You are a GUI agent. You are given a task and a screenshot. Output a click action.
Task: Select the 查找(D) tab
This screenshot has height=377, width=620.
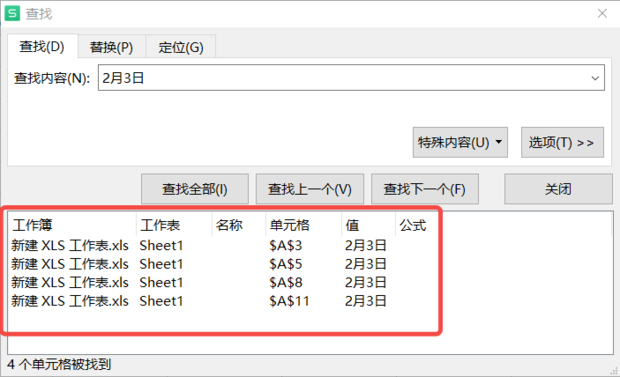pyautogui.click(x=42, y=46)
